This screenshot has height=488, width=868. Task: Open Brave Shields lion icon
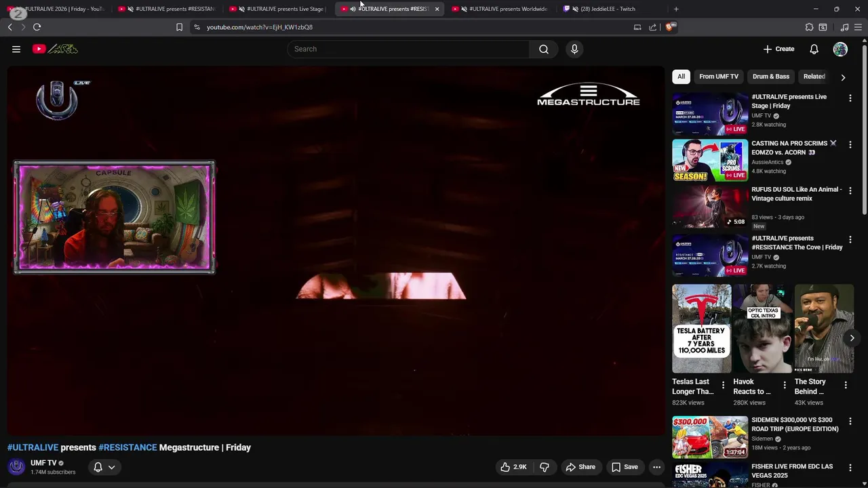point(671,27)
